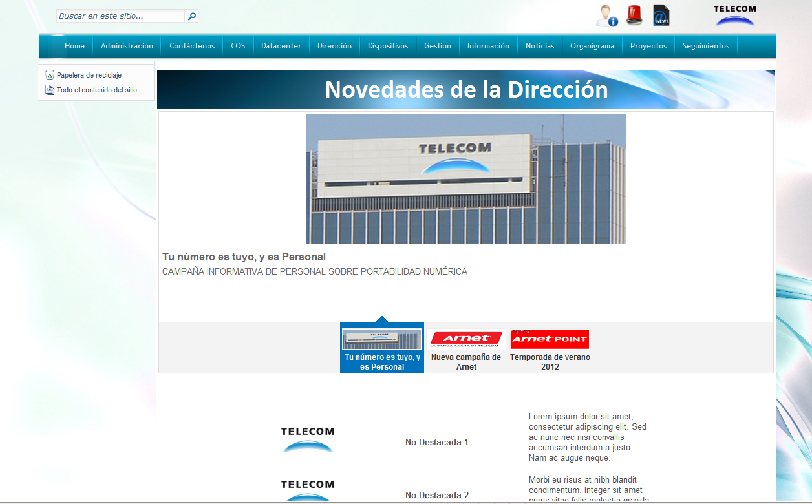
Task: Open the 'Papelera de reciclaje' link
Action: pos(89,76)
